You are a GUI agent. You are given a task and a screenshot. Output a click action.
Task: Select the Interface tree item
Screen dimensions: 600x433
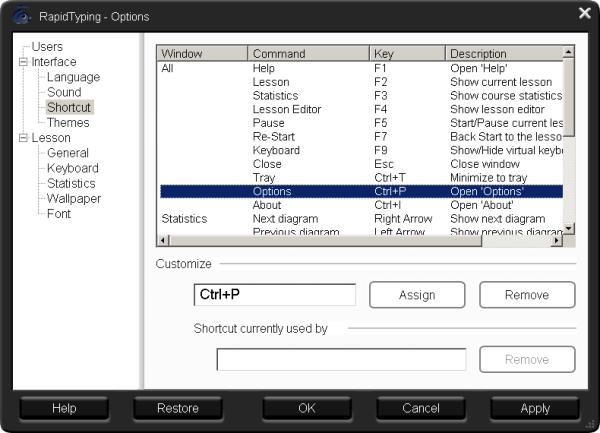tap(54, 62)
